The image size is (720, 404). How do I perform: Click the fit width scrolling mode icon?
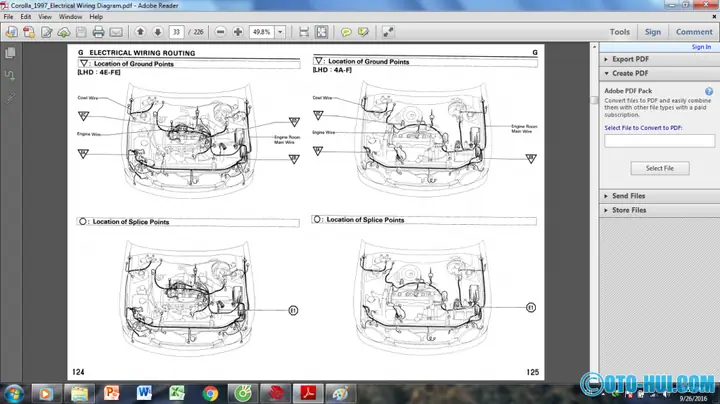coord(304,32)
